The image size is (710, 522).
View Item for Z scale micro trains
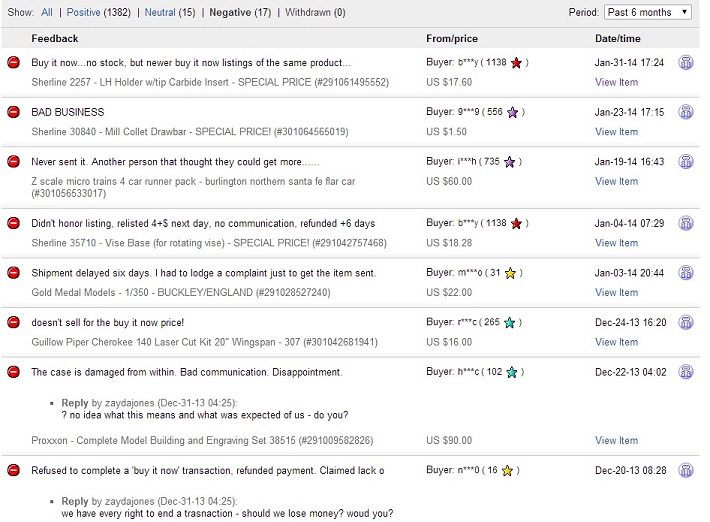pos(616,182)
